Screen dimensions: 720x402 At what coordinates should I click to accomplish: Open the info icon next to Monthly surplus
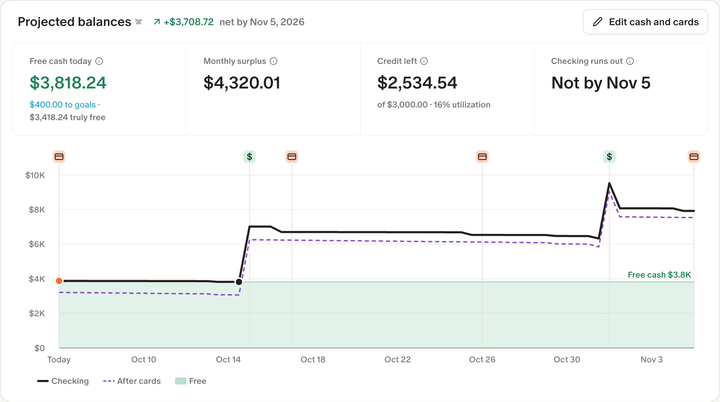click(x=274, y=61)
